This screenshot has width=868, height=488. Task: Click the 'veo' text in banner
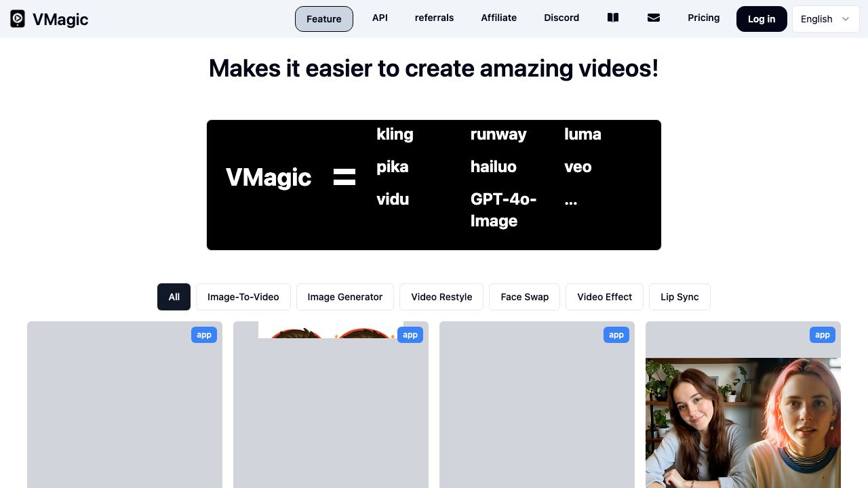pos(578,167)
